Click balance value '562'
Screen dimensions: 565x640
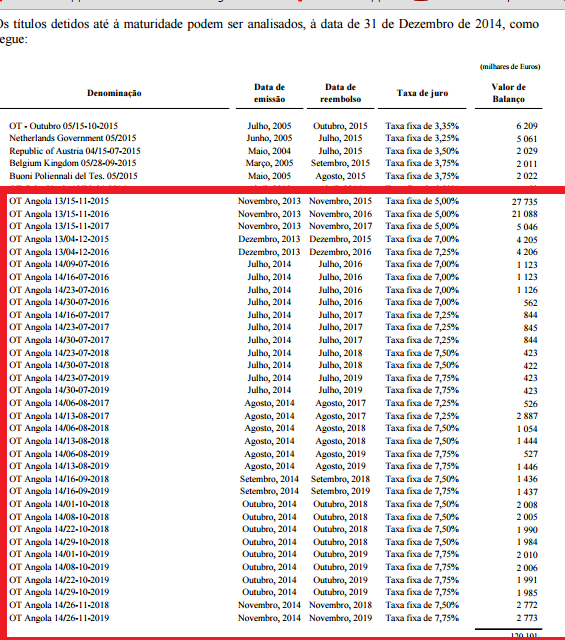(531, 303)
